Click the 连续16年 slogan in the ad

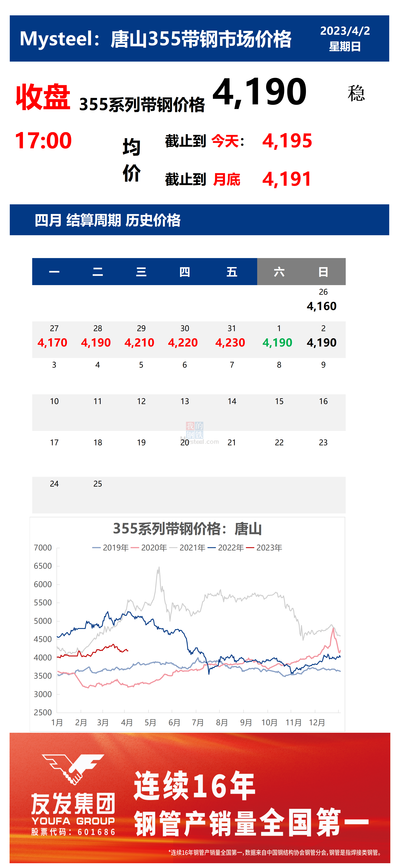195,786
